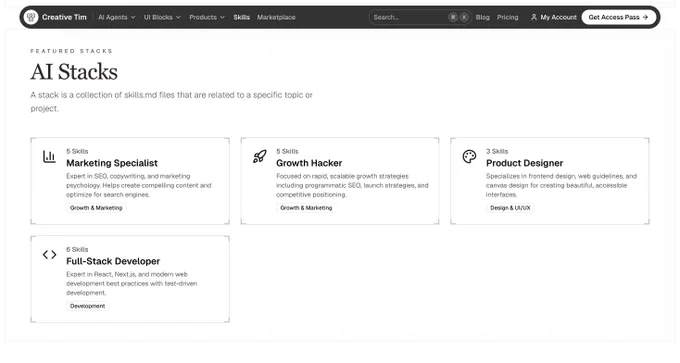Click the Development tag

pyautogui.click(x=88, y=306)
